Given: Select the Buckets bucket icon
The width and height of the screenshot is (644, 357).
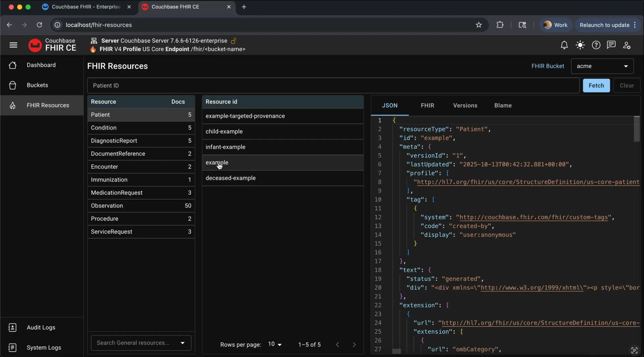Looking at the screenshot, I should (x=13, y=85).
